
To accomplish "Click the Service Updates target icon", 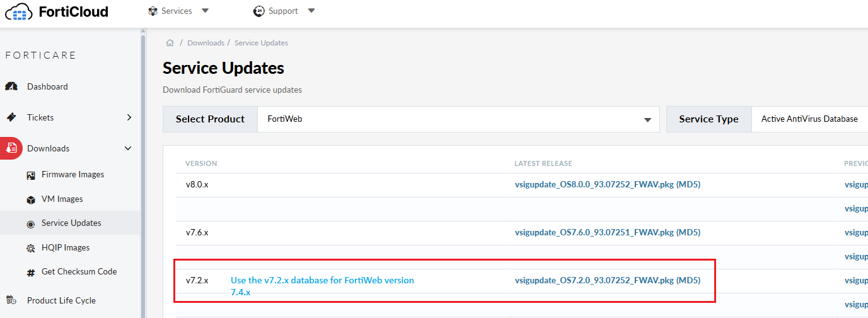I will click(x=30, y=223).
